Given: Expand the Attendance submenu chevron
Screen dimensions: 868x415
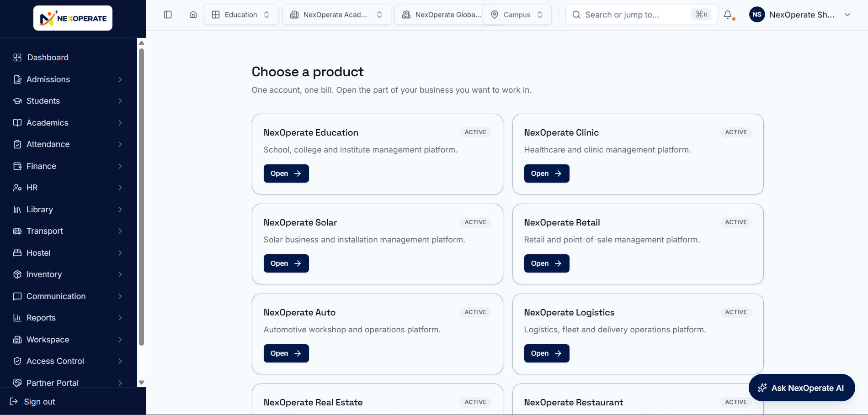Looking at the screenshot, I should 120,144.
